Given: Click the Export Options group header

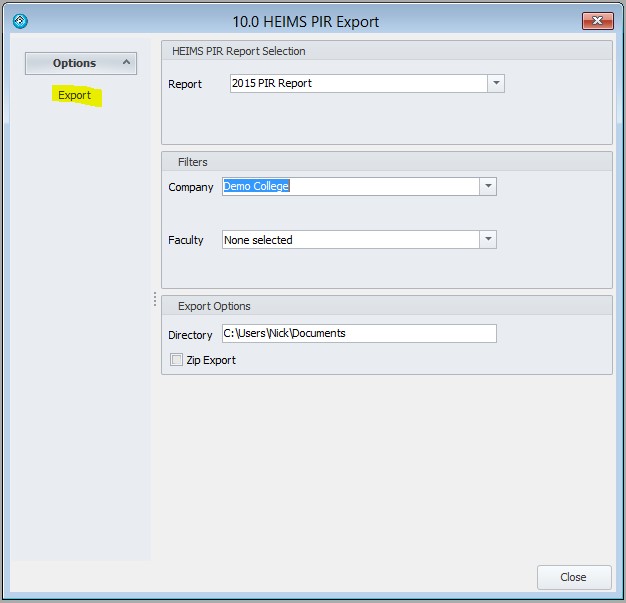Looking at the screenshot, I should point(214,306).
